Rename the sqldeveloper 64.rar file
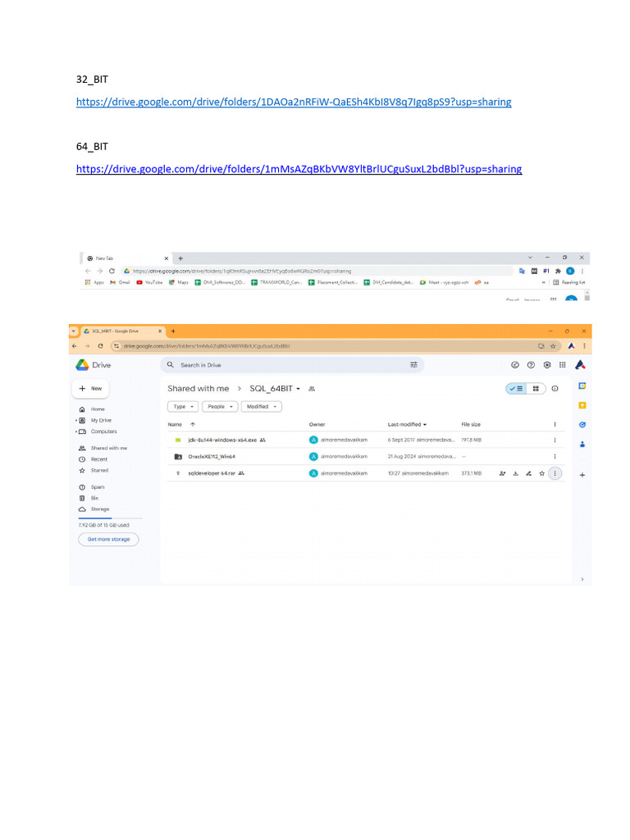This screenshot has height=840, width=630. point(529,473)
